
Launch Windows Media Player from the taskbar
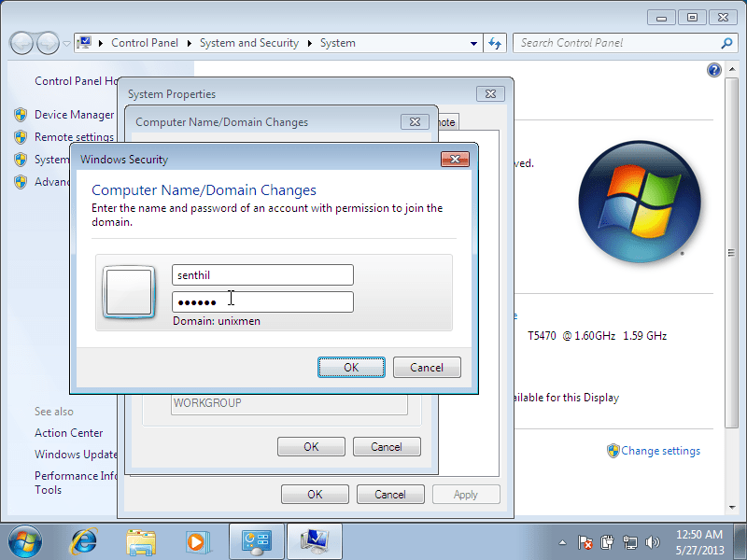(x=198, y=541)
